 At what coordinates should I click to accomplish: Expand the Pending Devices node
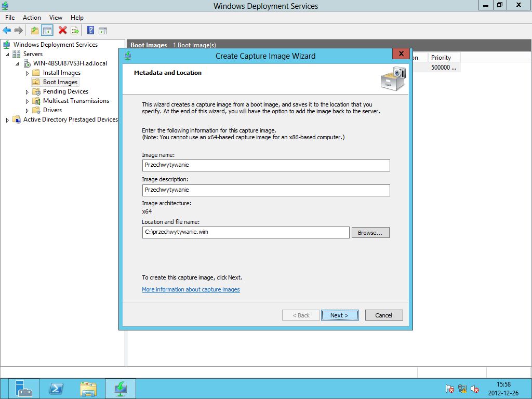pyautogui.click(x=27, y=92)
